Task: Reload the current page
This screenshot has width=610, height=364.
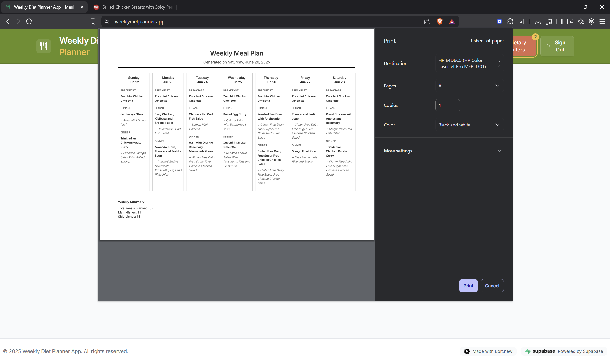Action: [x=29, y=22]
